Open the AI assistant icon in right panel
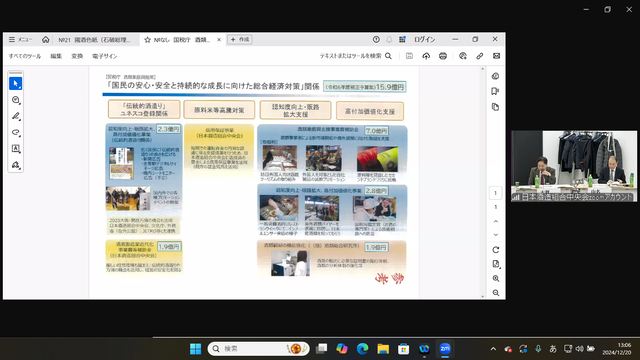 (496, 76)
